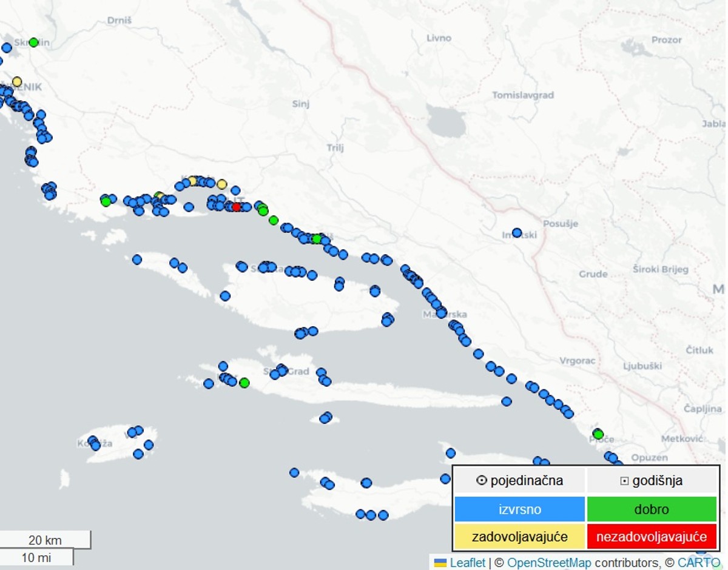Click the Sinj town label

pos(300,104)
